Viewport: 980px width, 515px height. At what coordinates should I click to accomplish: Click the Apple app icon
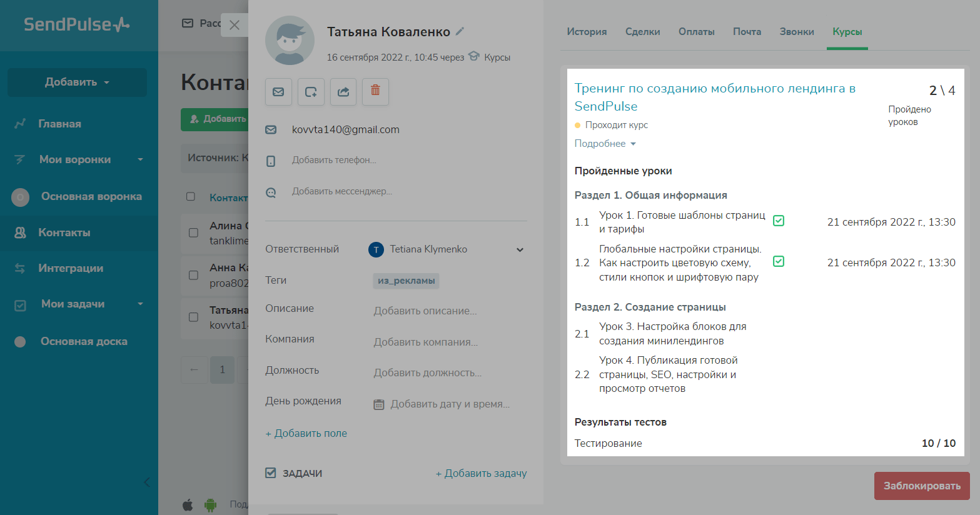tap(188, 504)
